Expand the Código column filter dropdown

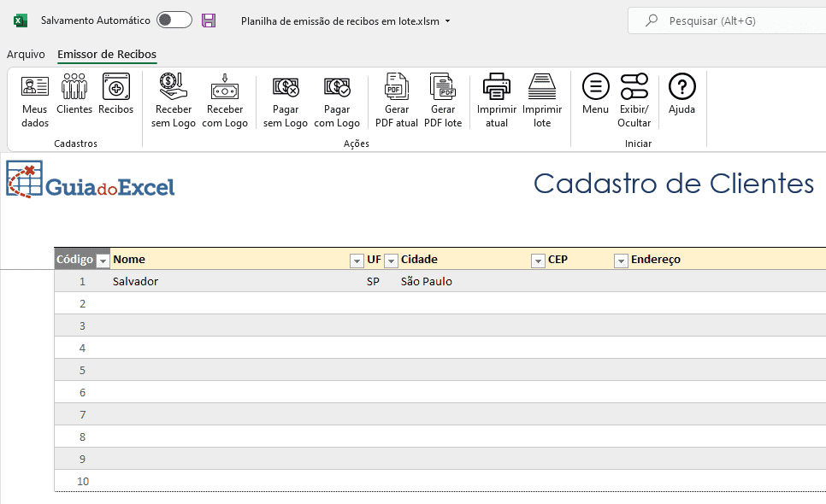click(103, 261)
